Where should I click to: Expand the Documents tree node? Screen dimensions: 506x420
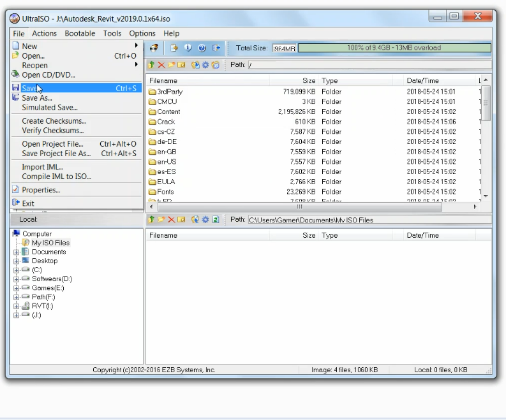[16, 252]
